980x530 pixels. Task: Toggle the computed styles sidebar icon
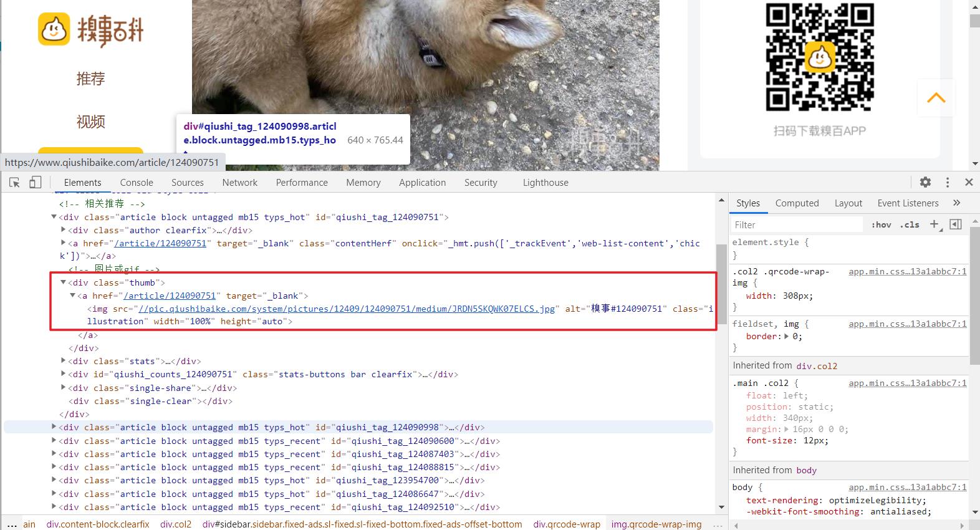click(956, 224)
